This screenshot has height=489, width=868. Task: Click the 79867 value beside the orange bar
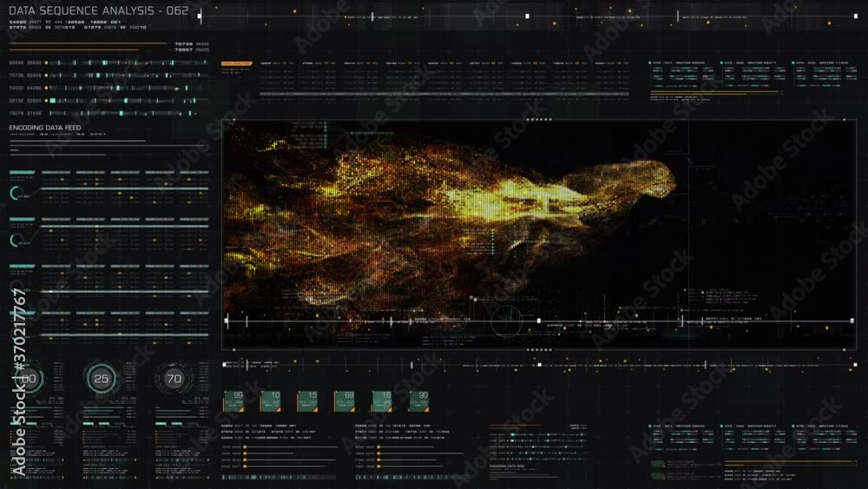point(183,50)
